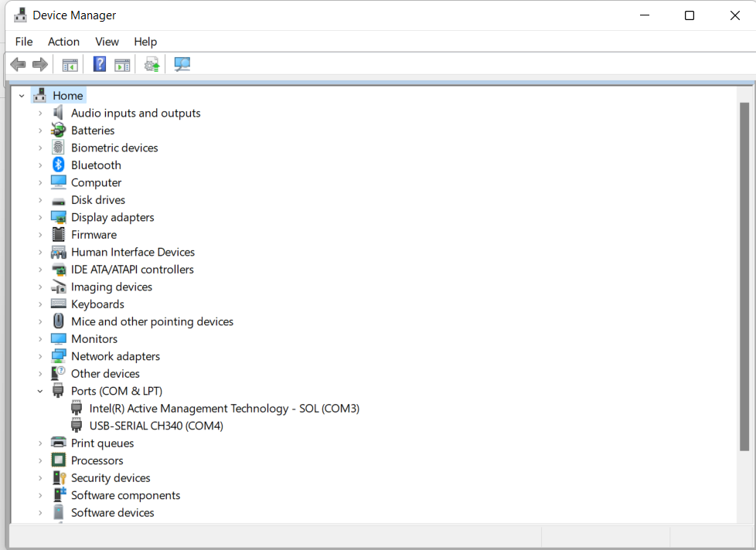Click the Keyboards category icon
Viewport: 756px width, 550px height.
(x=58, y=304)
